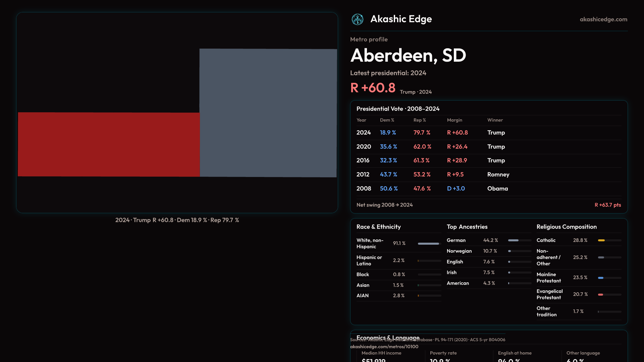Click the German ancestry bar

(x=513, y=240)
